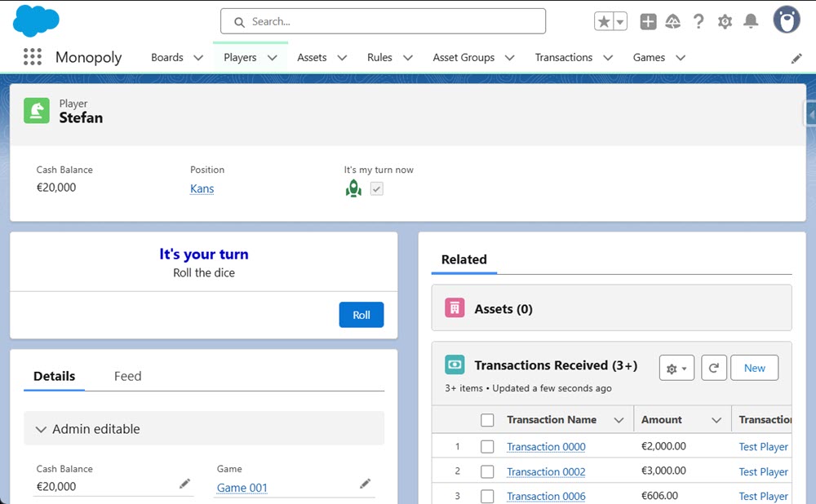Open the Kans position link

[202, 188]
